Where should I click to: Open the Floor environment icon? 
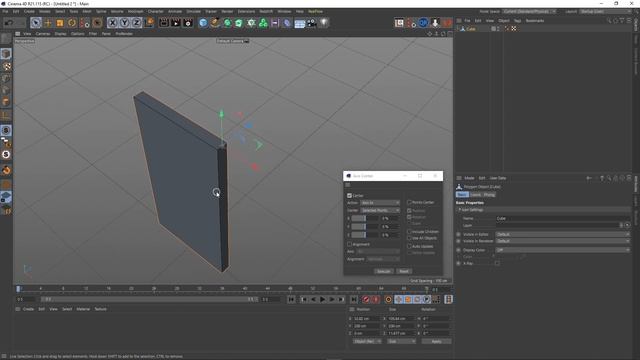click(x=300, y=23)
